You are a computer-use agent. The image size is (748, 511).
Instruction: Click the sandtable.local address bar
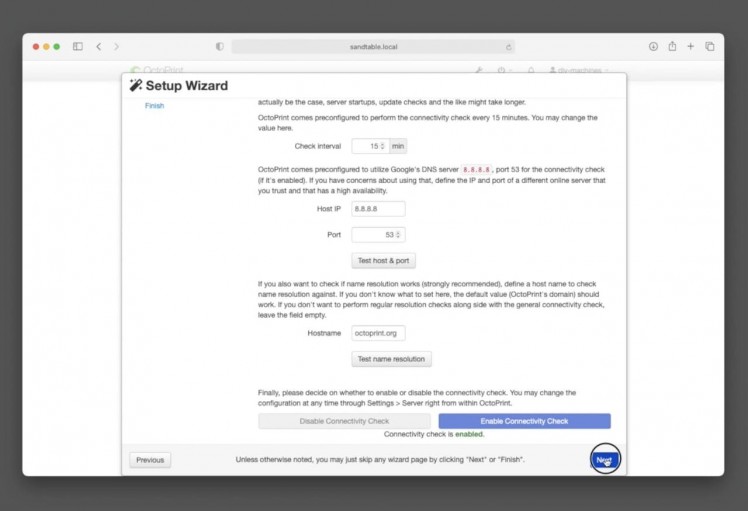[x=373, y=47]
